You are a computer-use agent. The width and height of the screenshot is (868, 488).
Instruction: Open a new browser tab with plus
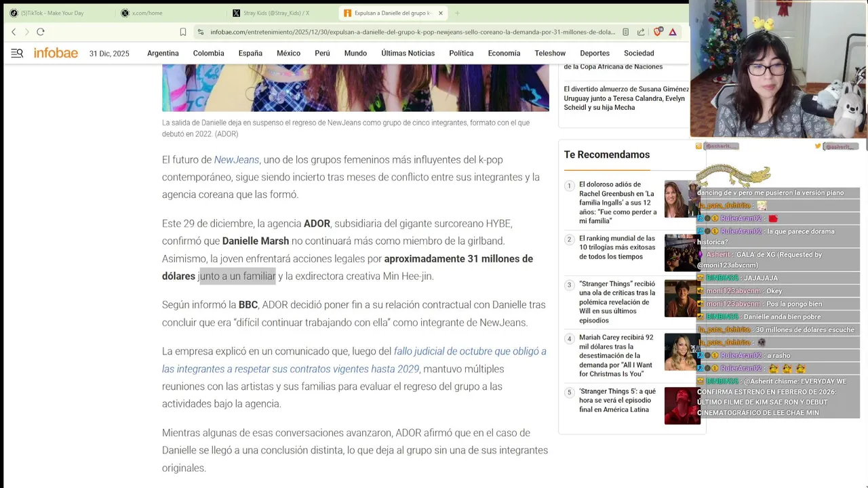pyautogui.click(x=457, y=13)
